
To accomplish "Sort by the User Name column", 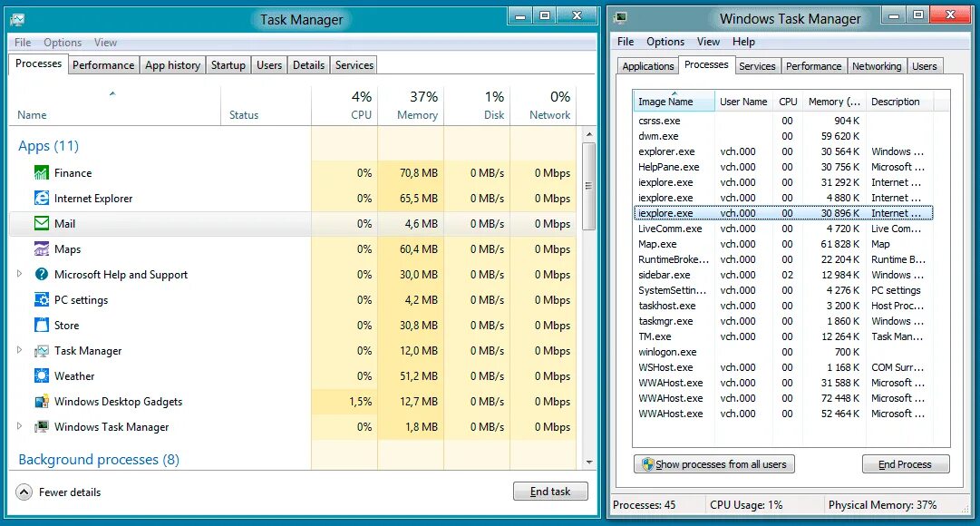I will (743, 102).
